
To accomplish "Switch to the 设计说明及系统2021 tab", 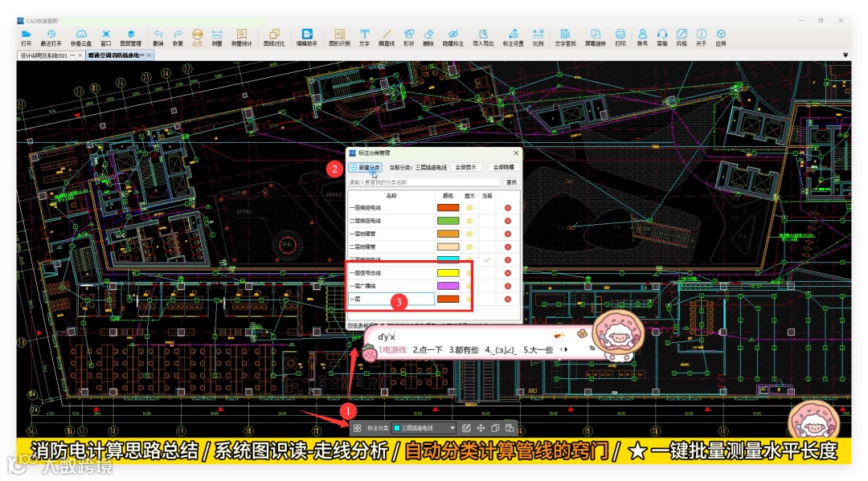I will tap(47, 55).
